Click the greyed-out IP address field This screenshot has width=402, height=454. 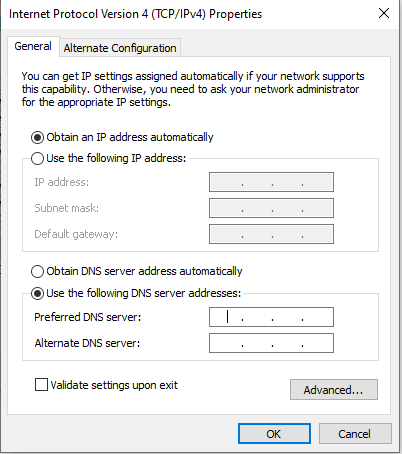(x=271, y=182)
